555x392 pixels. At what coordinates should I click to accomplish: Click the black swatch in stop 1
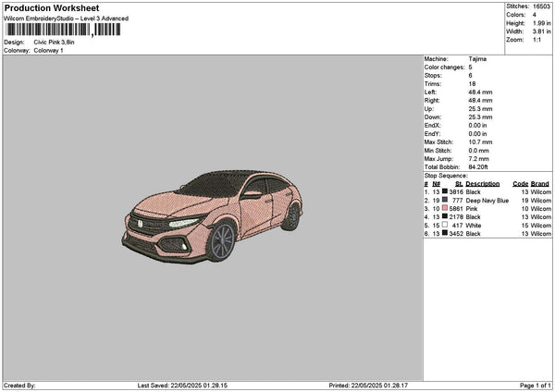pyautogui.click(x=445, y=191)
